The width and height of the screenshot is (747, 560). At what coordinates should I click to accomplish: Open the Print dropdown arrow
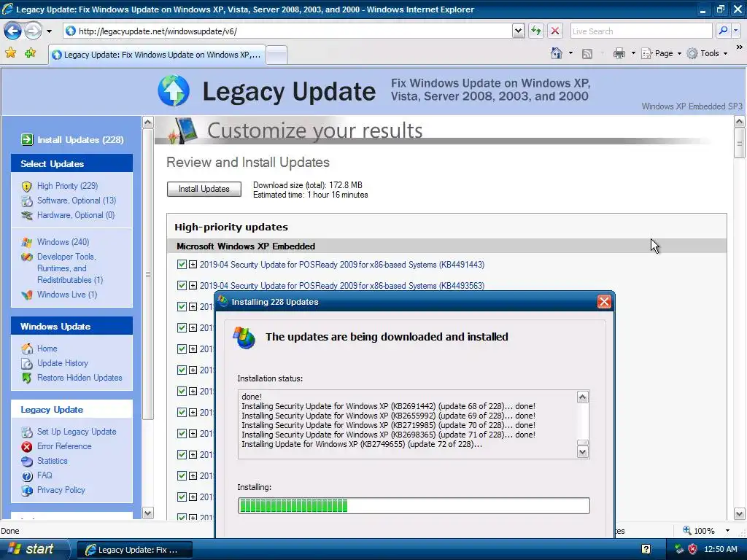[633, 53]
